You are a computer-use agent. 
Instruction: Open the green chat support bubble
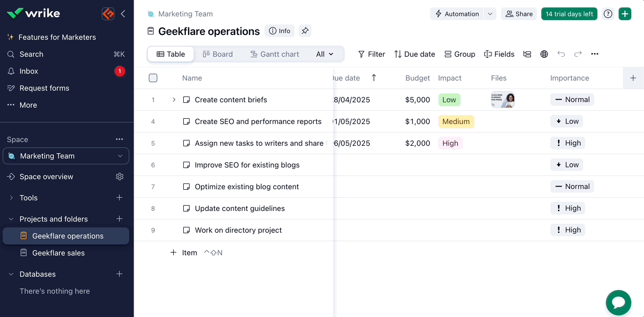619,303
